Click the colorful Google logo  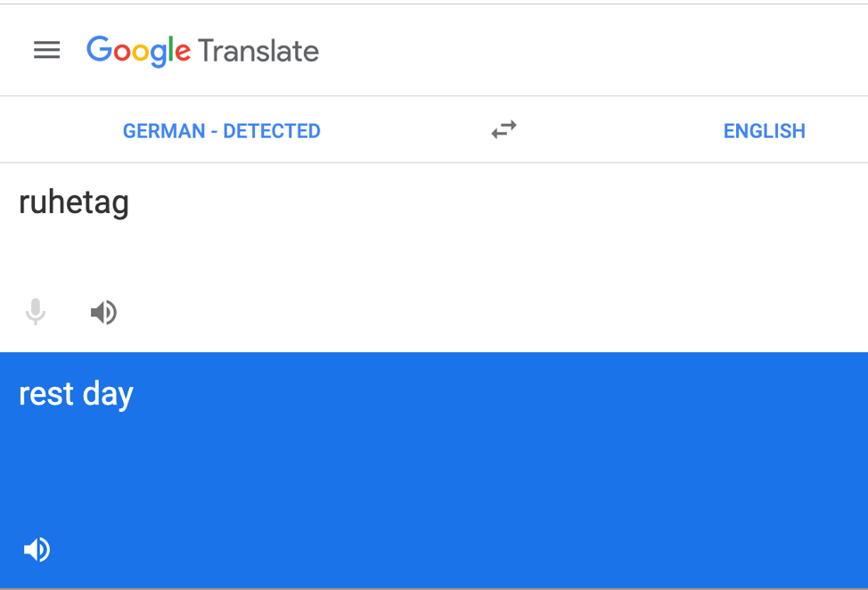[138, 51]
